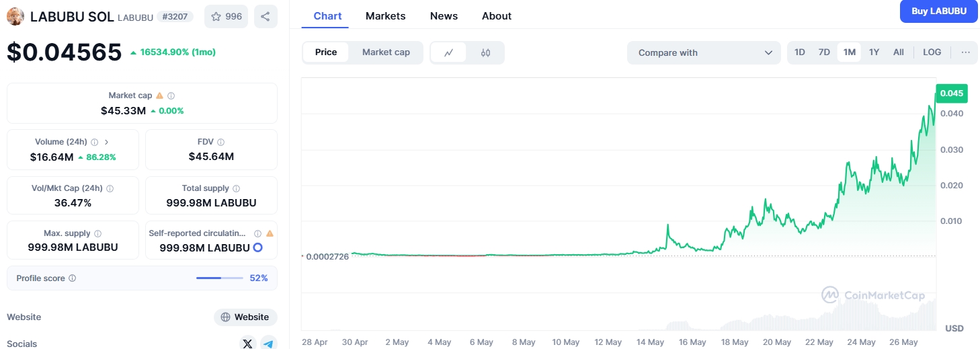Click the #3207 rank badge
The height and width of the screenshot is (349, 980).
(x=175, y=16)
